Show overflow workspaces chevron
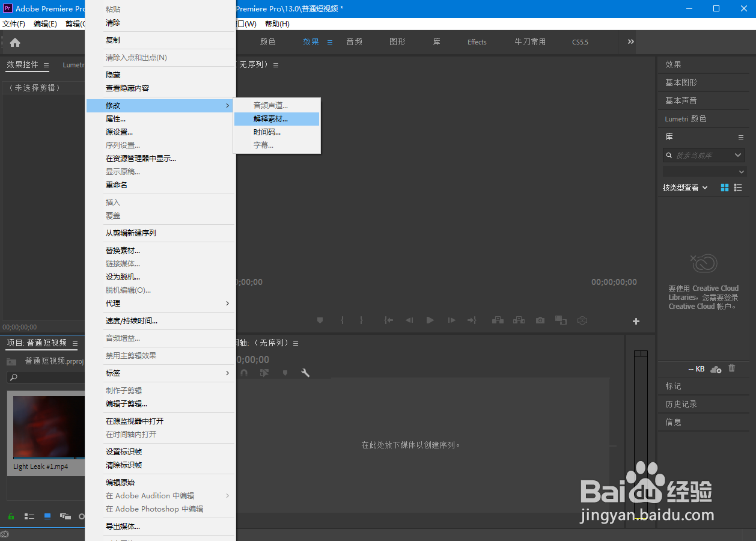Screen dimensions: 756x541 coord(631,41)
